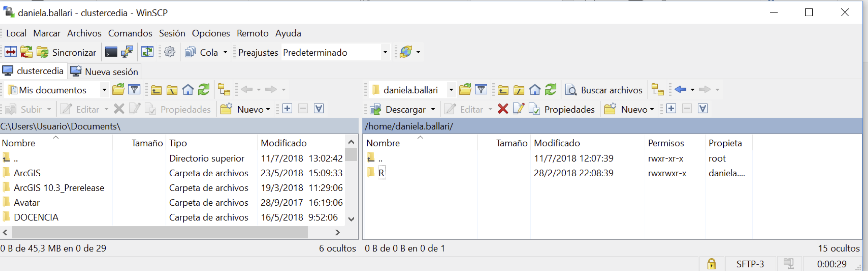
Task: Open the Ayuda menu
Action: (x=288, y=33)
